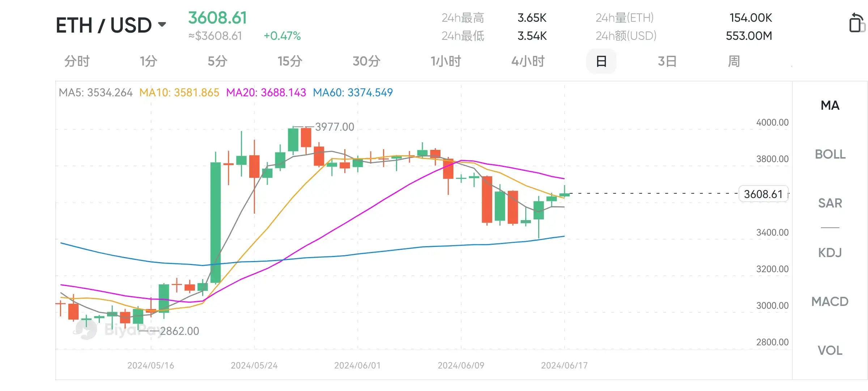Display the MACD indicator

pos(830,301)
